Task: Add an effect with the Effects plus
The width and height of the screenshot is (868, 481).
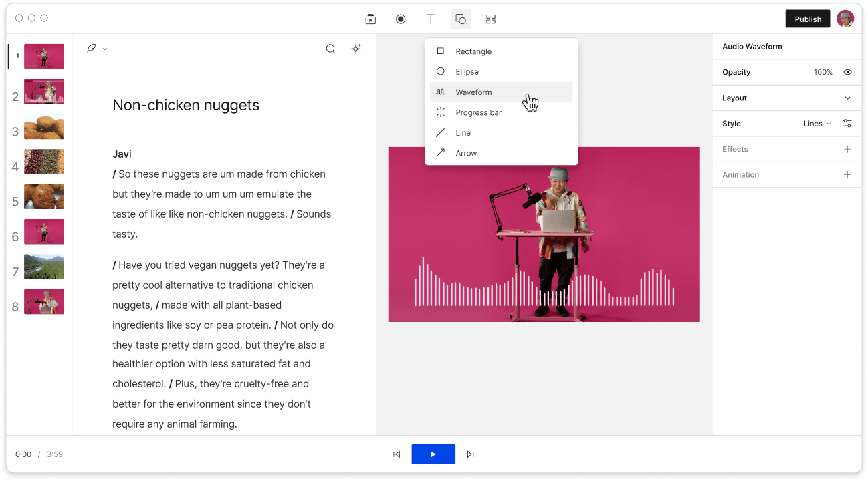Action: click(847, 149)
